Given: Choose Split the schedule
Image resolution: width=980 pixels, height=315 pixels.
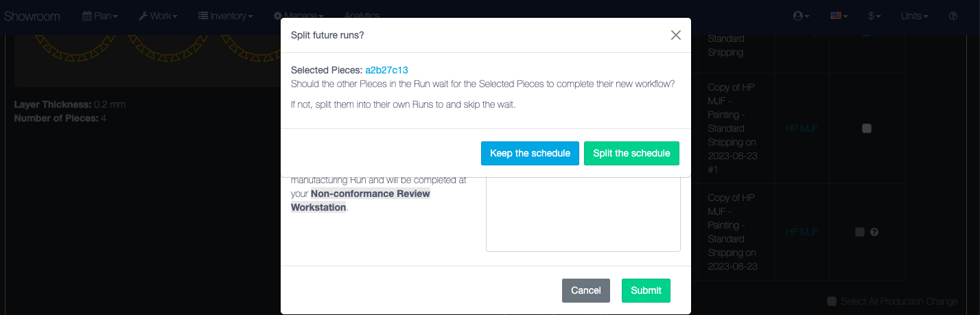Looking at the screenshot, I should (x=631, y=153).
